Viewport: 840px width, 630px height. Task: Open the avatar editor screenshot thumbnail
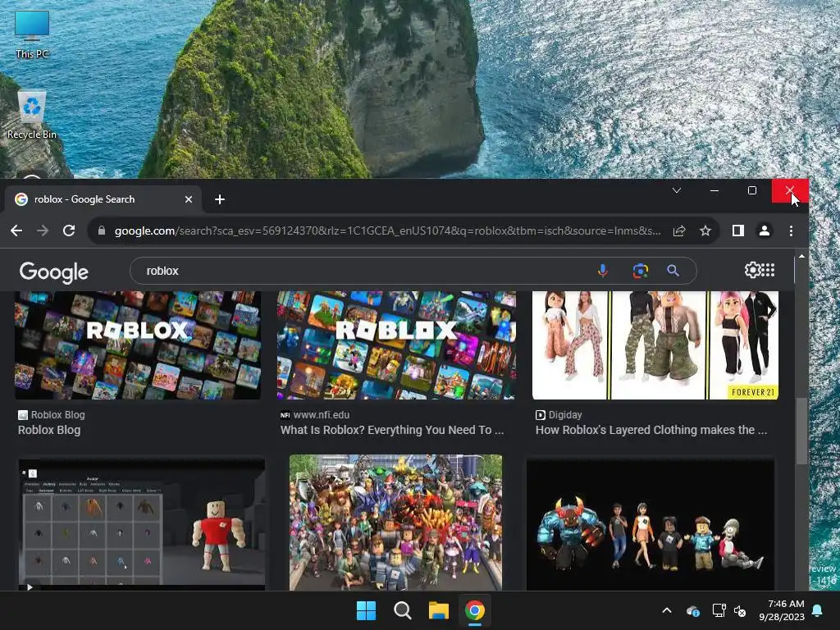click(142, 524)
